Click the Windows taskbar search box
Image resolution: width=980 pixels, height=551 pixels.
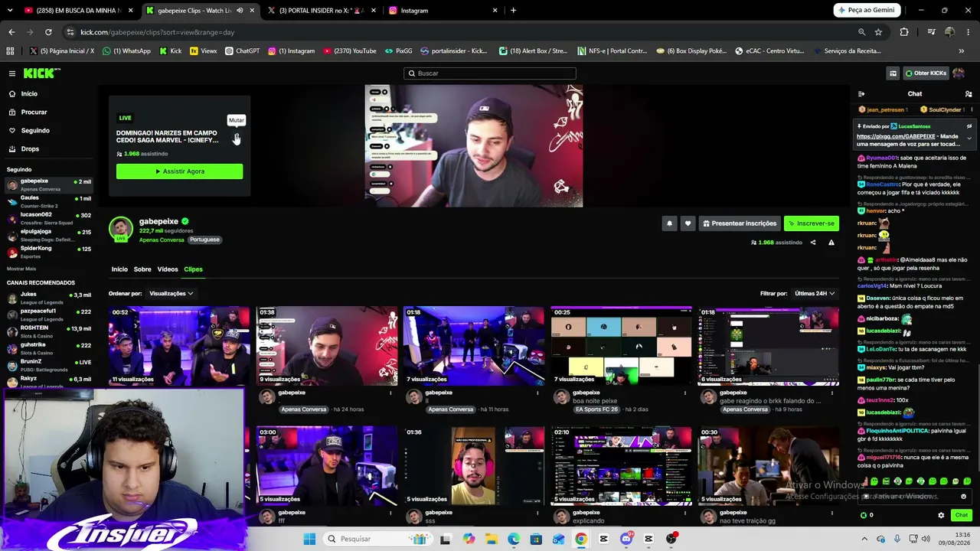[x=377, y=539]
